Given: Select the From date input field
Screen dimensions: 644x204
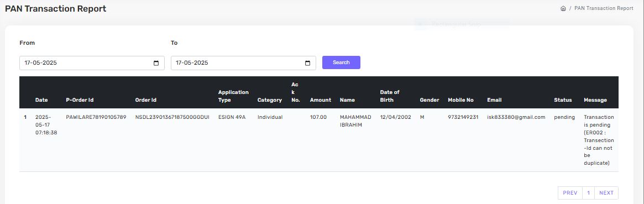Looking at the screenshot, I should coord(92,63).
